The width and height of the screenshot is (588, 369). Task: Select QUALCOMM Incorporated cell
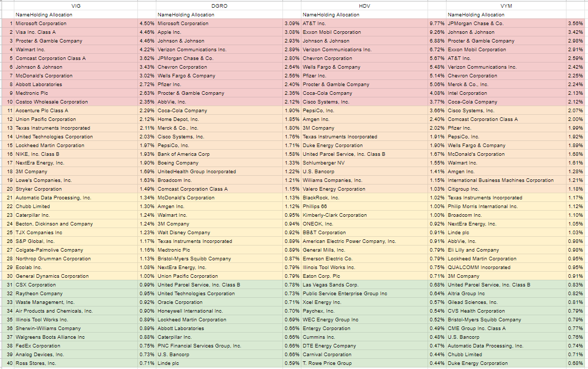point(506,268)
